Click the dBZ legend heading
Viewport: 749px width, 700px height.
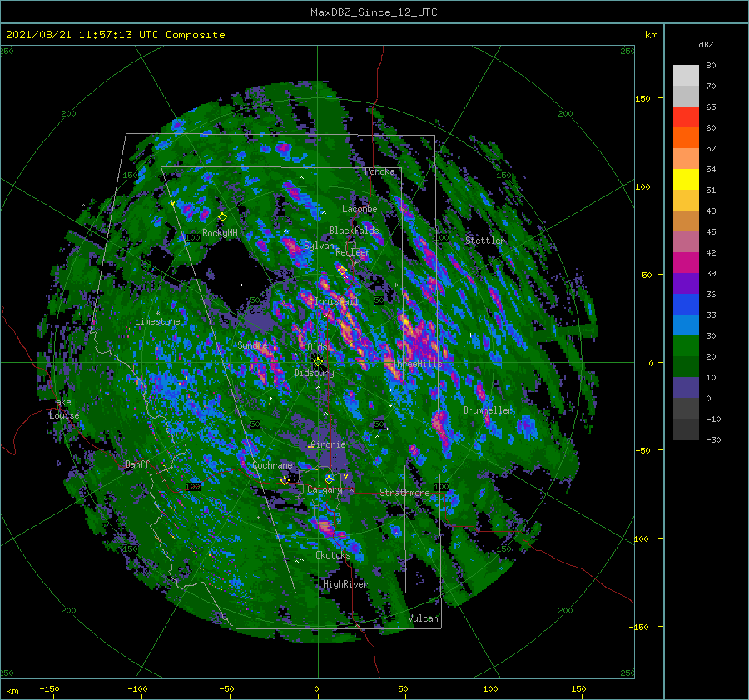coord(706,45)
